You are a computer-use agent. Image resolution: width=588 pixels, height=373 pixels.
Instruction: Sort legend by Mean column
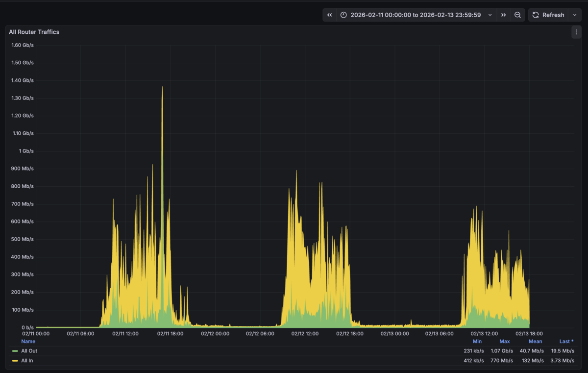(536, 341)
